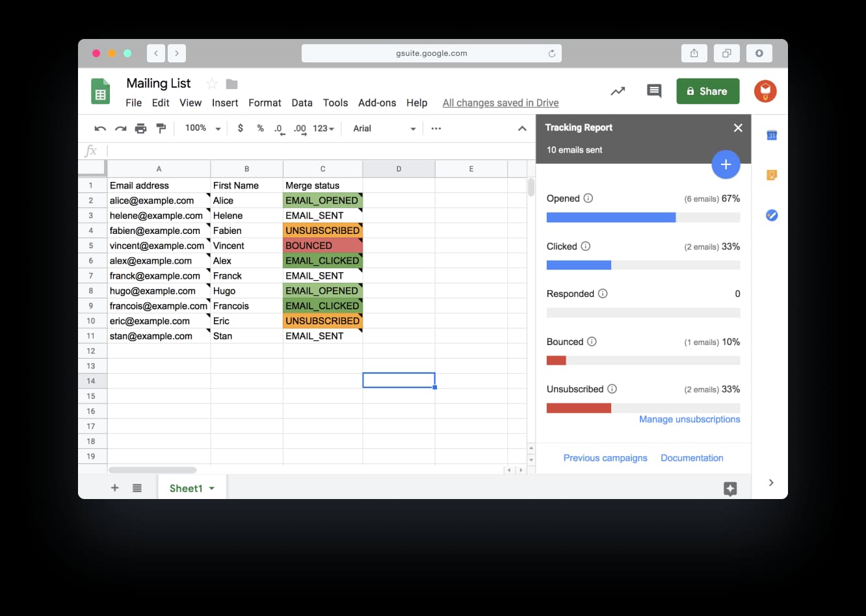
Task: Close the Tracking Report panel
Action: coord(738,127)
